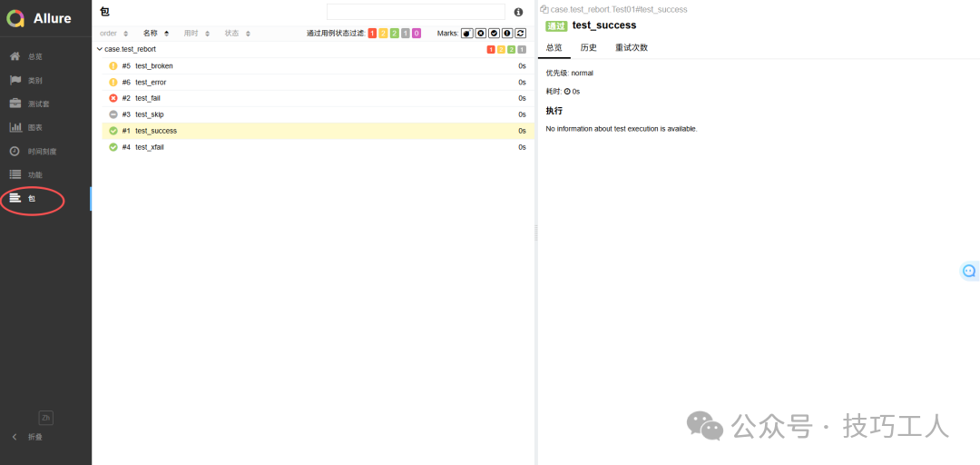The width and height of the screenshot is (980, 465).
Task: Switch to the 重试次数 retries tab
Action: 632,47
